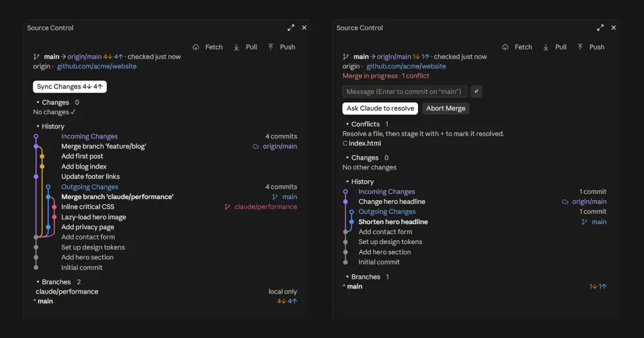The width and height of the screenshot is (644, 338).
Task: Select the Shorten hero headline commit
Action: click(393, 221)
